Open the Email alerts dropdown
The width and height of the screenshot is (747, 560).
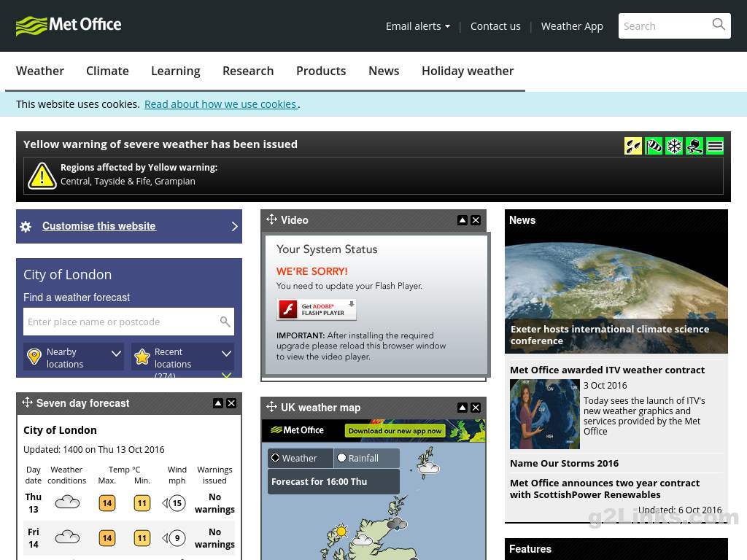(418, 26)
